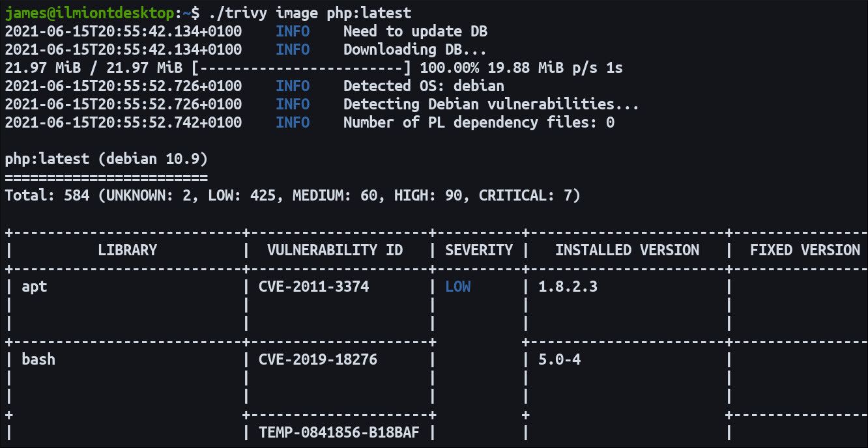Click the SEVERITY column header
This screenshot has width=868, height=448.
coord(479,250)
